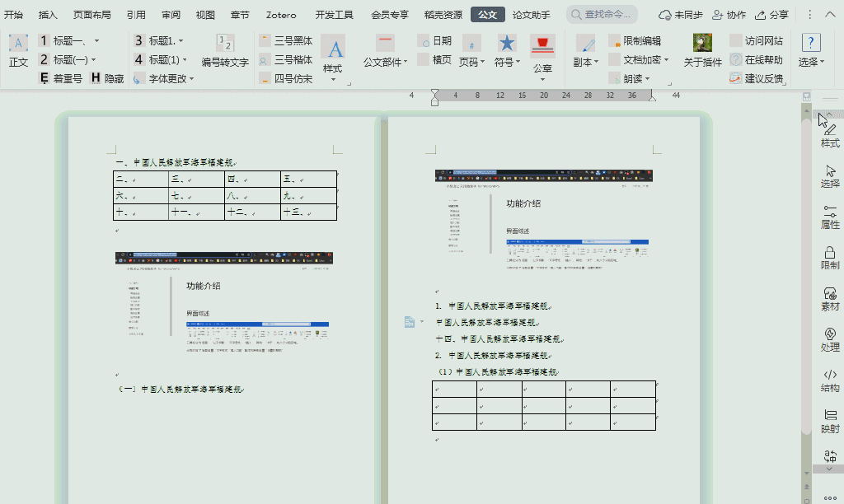The width and height of the screenshot is (844, 504).
Task: Expand the 字体更改 dropdown
Action: [x=191, y=79]
